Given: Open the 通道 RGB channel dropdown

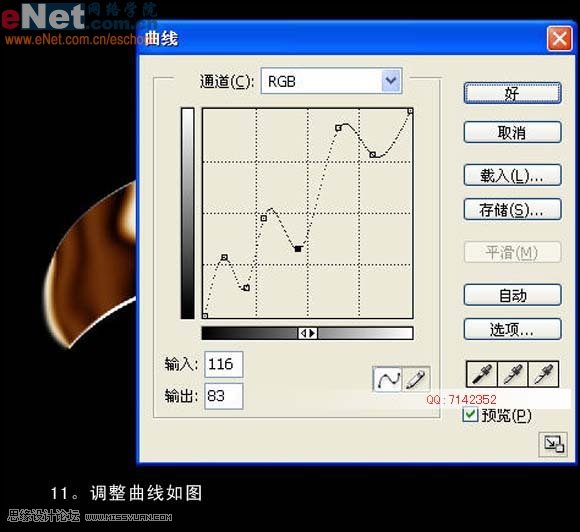Looking at the screenshot, I should click(x=331, y=81).
